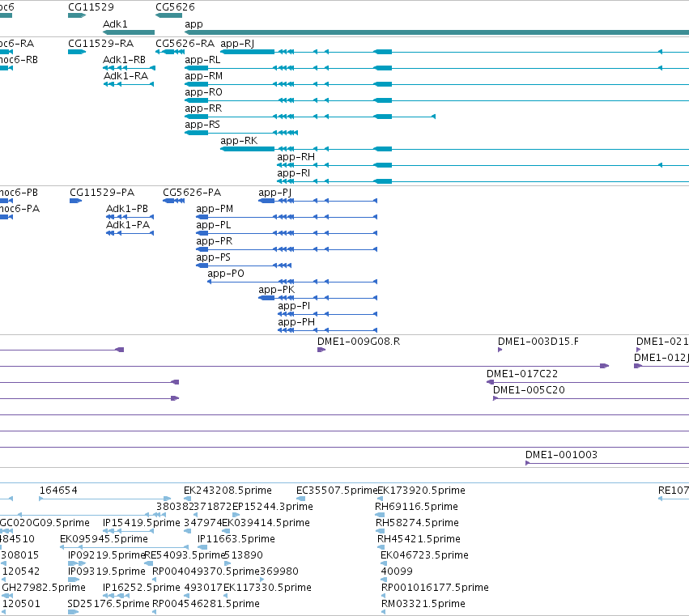Click protein label app-PH
689x616 pixels.
click(x=296, y=323)
